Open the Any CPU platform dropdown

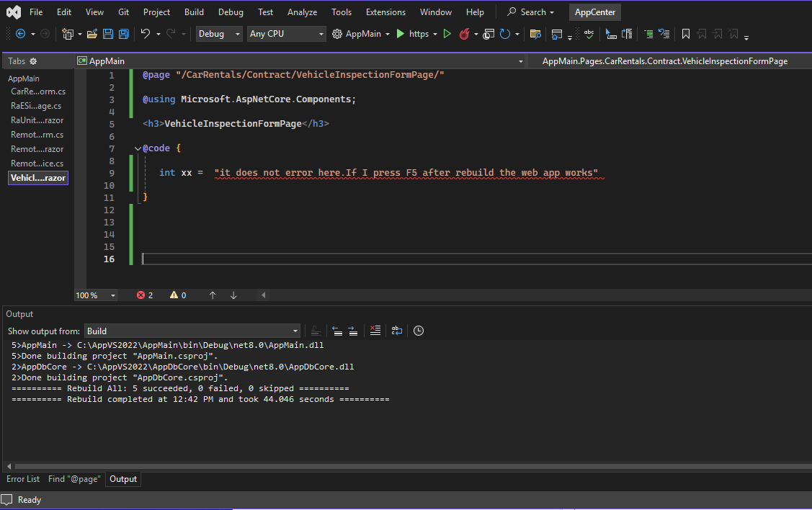click(286, 34)
